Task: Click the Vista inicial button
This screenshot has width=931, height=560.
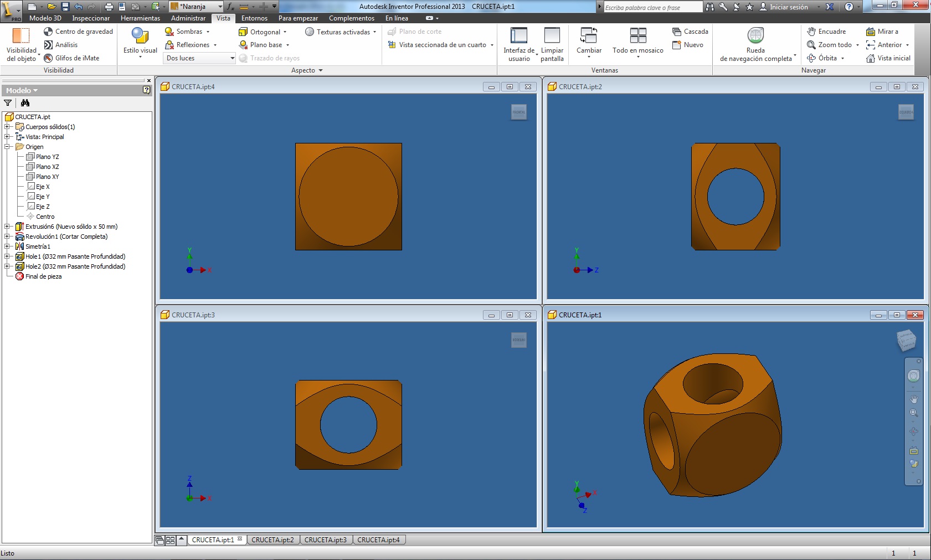Action: (x=888, y=58)
